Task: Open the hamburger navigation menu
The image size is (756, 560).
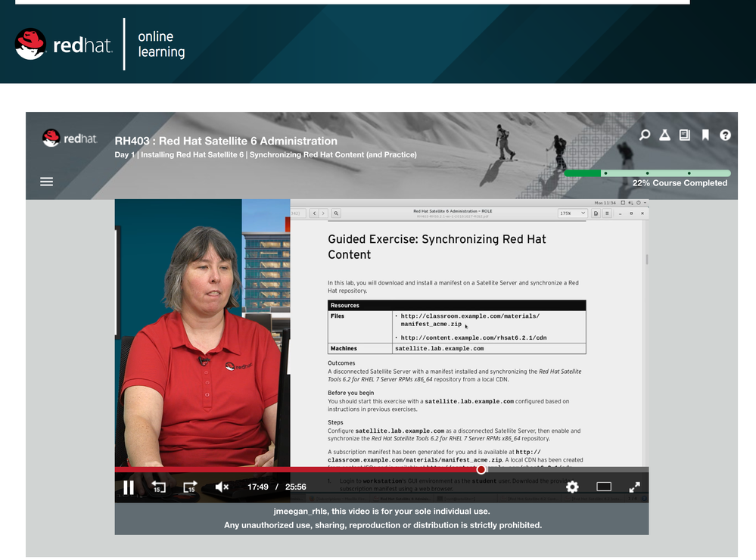Action: 47,182
